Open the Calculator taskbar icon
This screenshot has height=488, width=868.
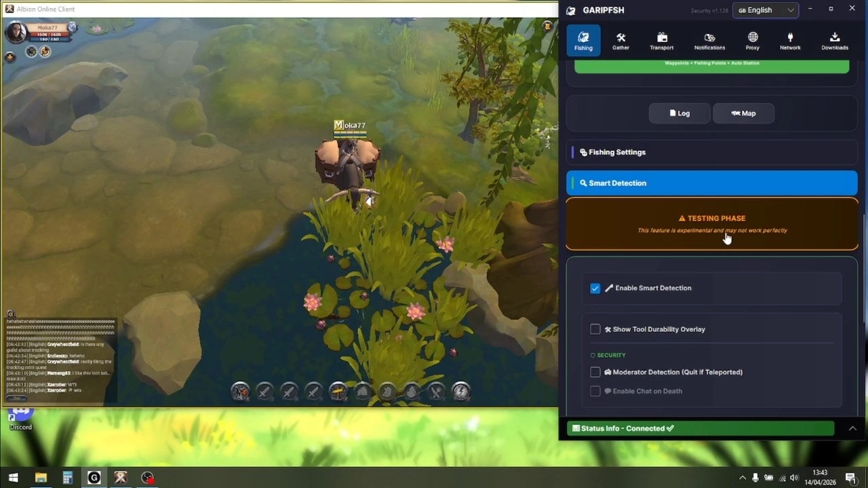pyautogui.click(x=67, y=478)
